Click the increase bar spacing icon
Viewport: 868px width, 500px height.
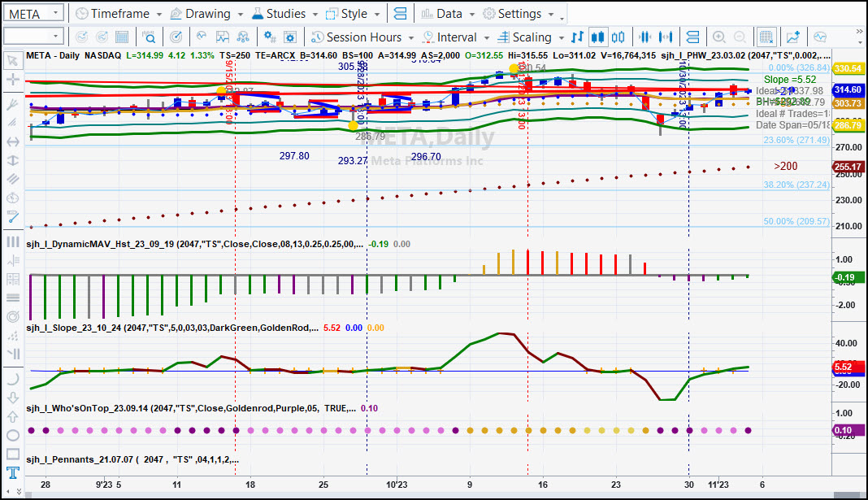coord(666,37)
